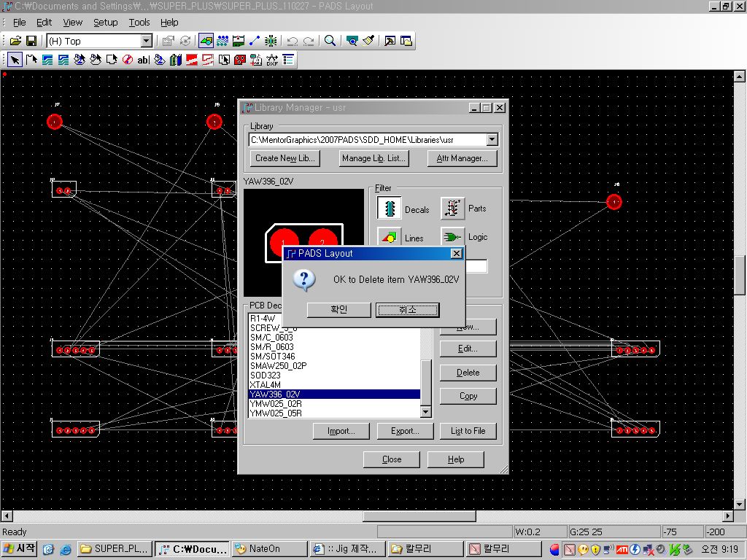This screenshot has height=560, width=747.
Task: Click the Import DXF icon
Action: [272, 60]
